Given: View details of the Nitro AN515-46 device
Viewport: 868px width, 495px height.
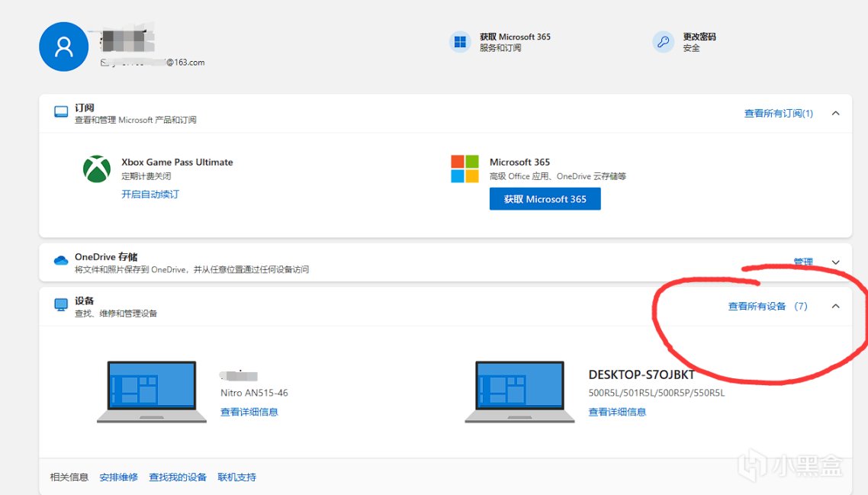Looking at the screenshot, I should (249, 412).
